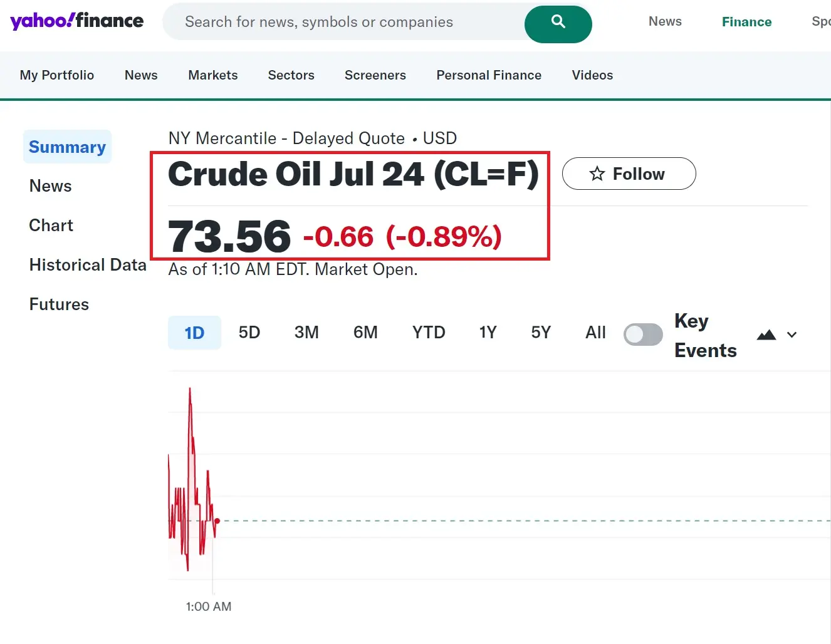Click the red price dot on chart
The image size is (831, 644).
click(217, 521)
